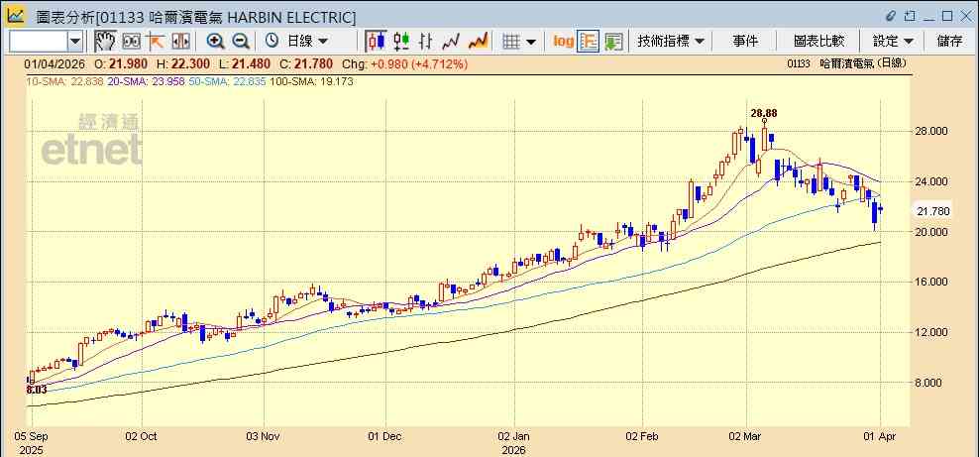Image resolution: width=980 pixels, height=457 pixels.
Task: Switch to OHLC bar chart type
Action: 426,42
